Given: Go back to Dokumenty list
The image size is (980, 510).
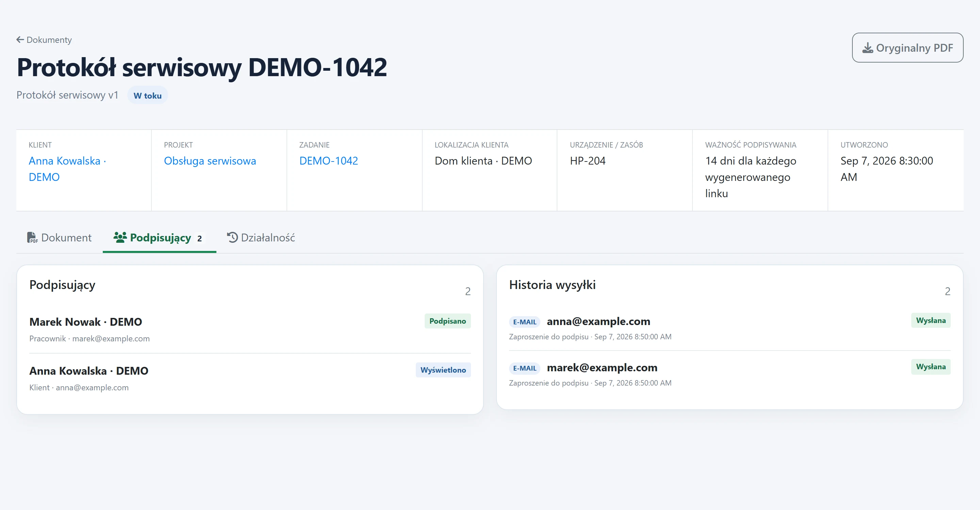Looking at the screenshot, I should coord(44,39).
